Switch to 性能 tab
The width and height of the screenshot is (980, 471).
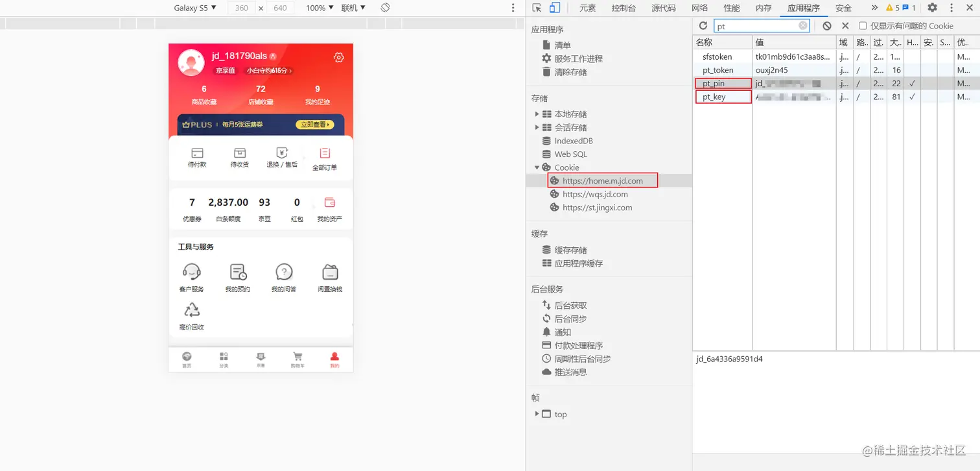click(732, 8)
